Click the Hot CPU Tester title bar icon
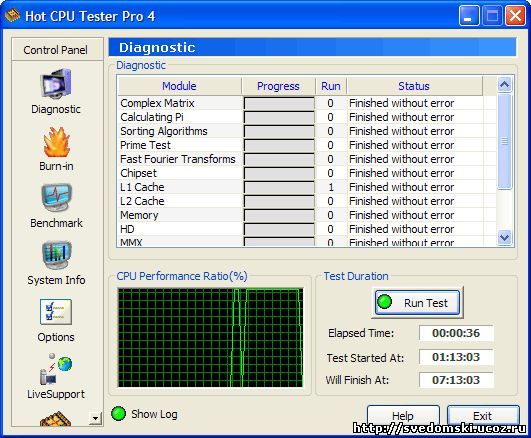531x438 pixels. 12,16
